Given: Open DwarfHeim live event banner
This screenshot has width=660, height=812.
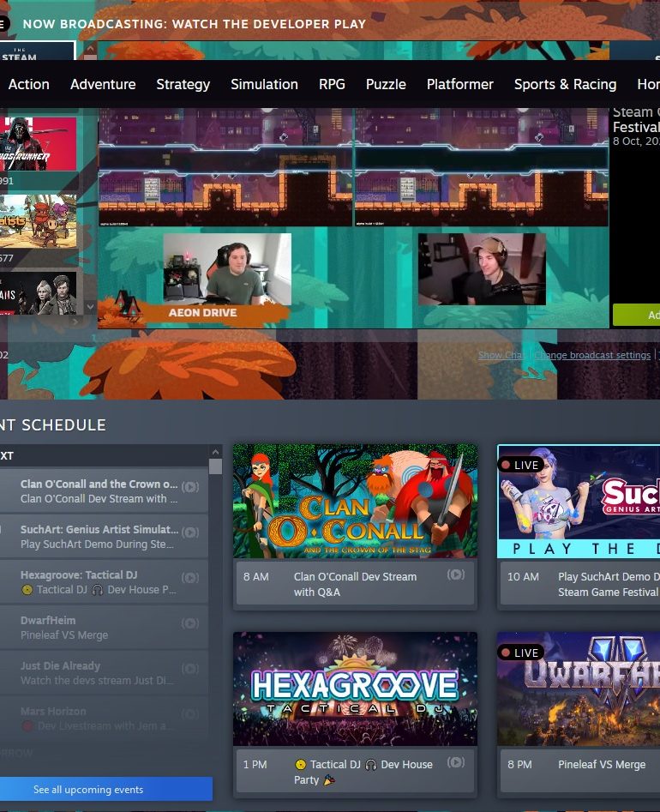Looking at the screenshot, I should [x=579, y=689].
